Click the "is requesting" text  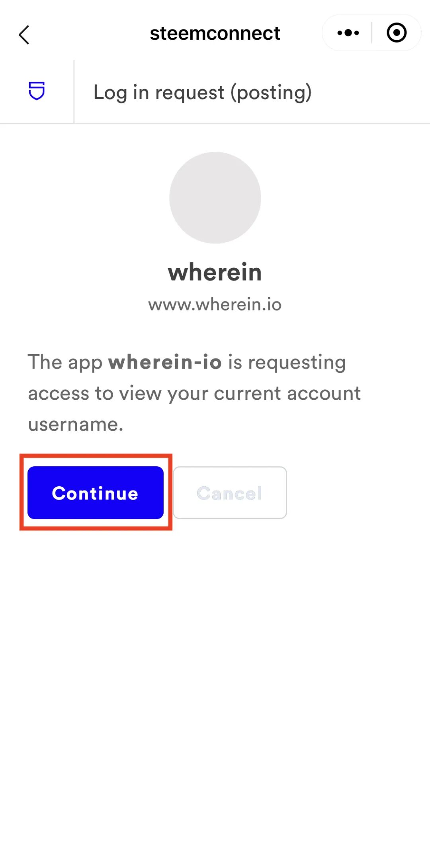point(287,363)
